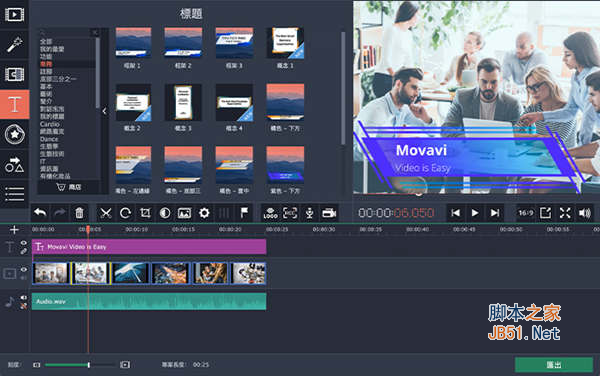The width and height of the screenshot is (600, 377).
Task: Select the Audio.wav clip on timeline
Action: pos(149,301)
